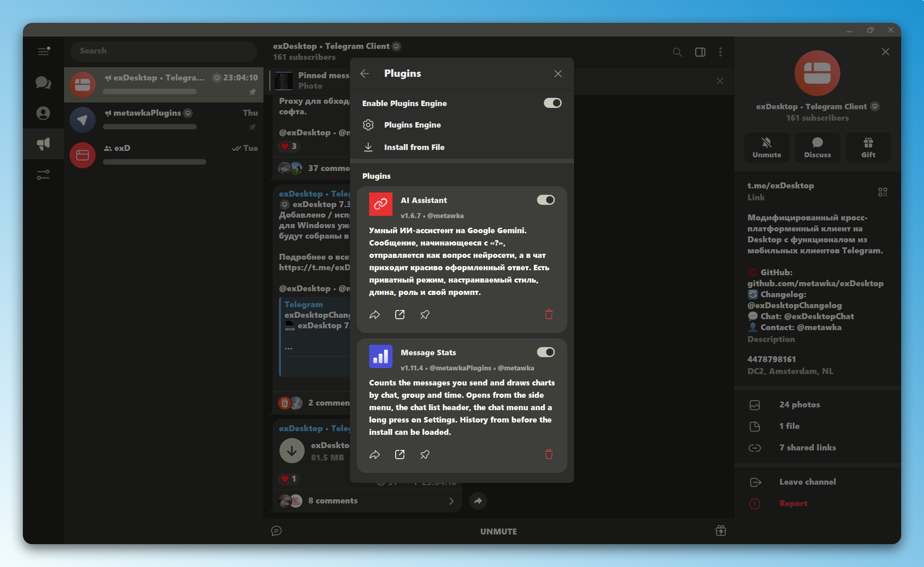Pin the AI Assistant plugin
The width and height of the screenshot is (924, 567).
coord(425,315)
